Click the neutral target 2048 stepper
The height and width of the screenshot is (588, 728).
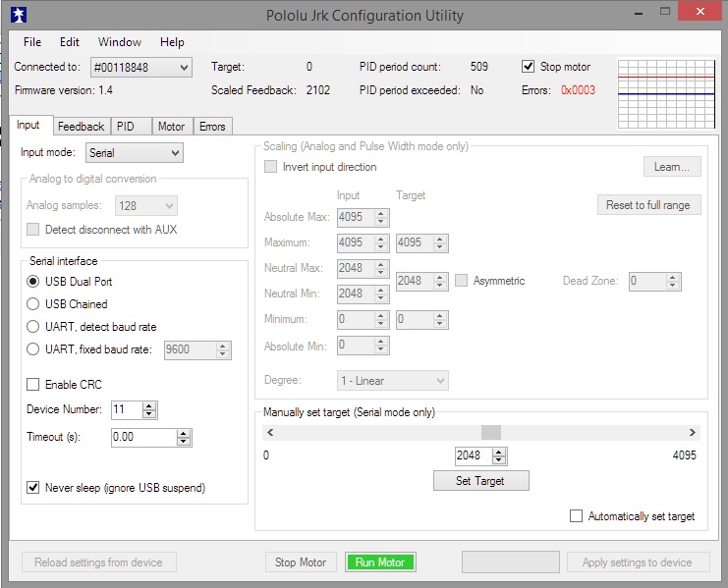pos(440,281)
